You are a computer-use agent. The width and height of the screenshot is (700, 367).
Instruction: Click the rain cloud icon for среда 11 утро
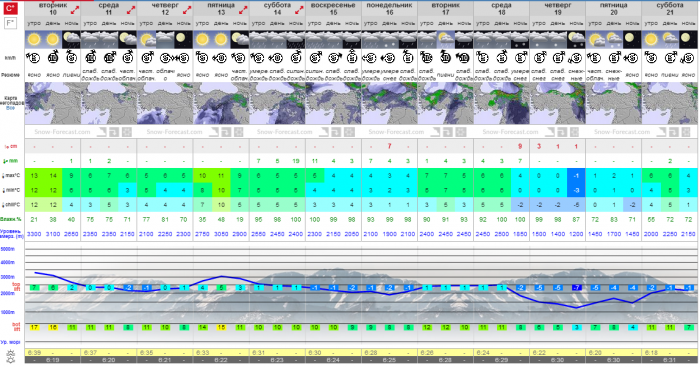[90, 40]
